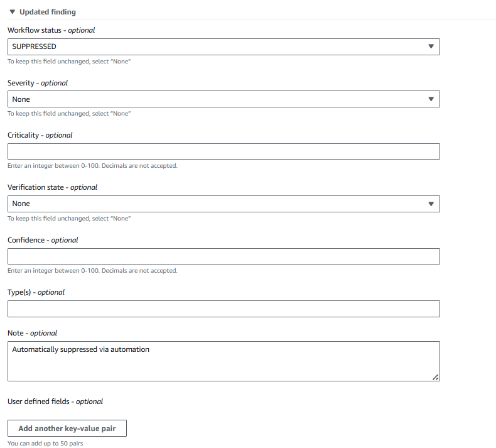This screenshot has width=496, height=448.
Task: Open the dropdown showing SUPPRESSED
Action: pyautogui.click(x=213, y=46)
